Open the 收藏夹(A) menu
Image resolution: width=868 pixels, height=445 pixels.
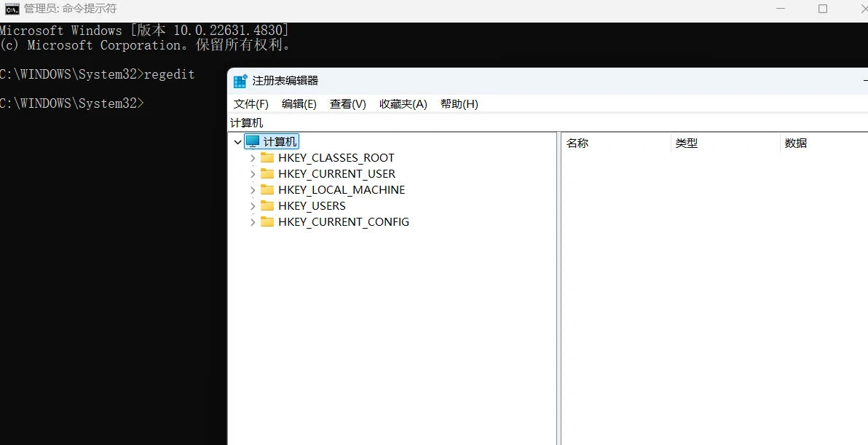click(403, 103)
